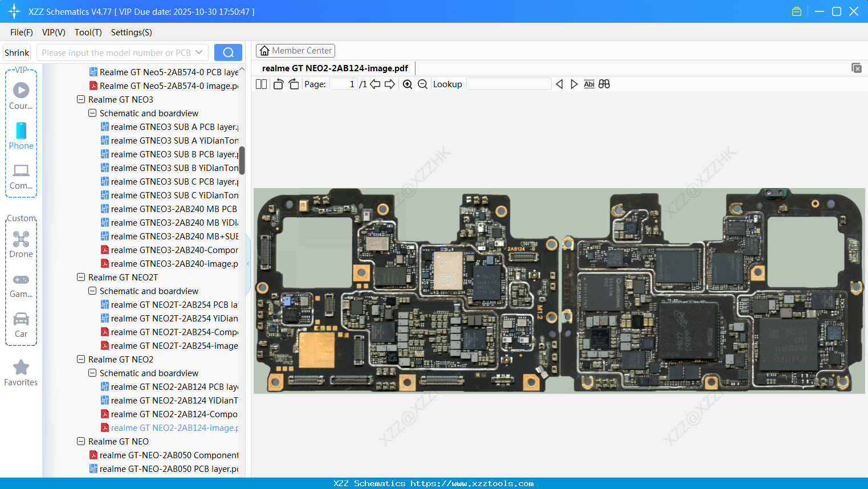Click the side panel collapse handle
The width and height of the screenshot is (868, 489).
pos(248,264)
